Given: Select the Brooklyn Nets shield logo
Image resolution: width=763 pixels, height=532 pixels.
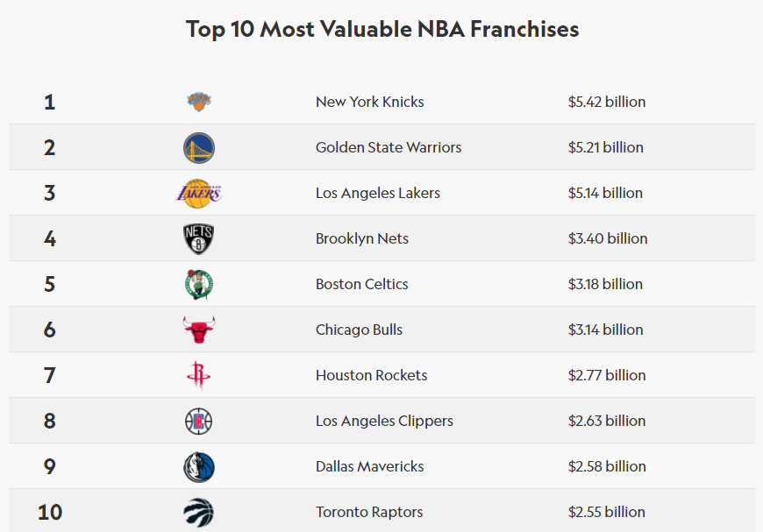Looking at the screenshot, I should [199, 238].
